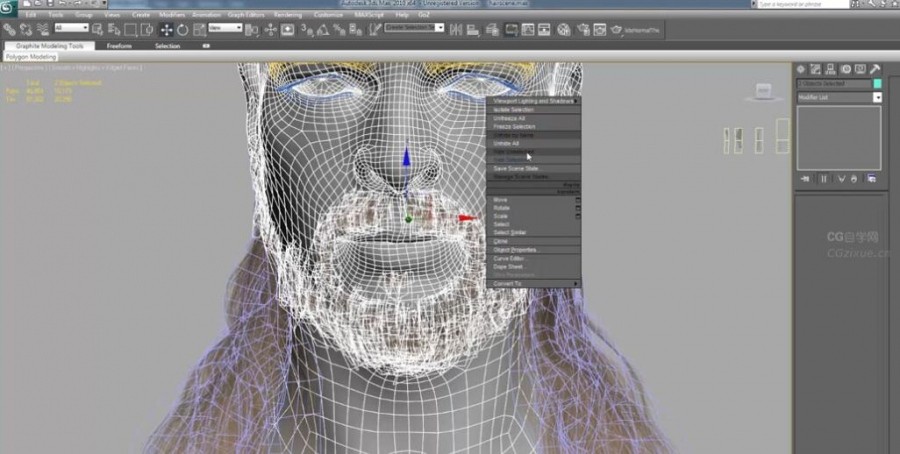Viewport: 900px width, 454px height.
Task: Click the Unlink Selection icon
Action: pos(26,29)
